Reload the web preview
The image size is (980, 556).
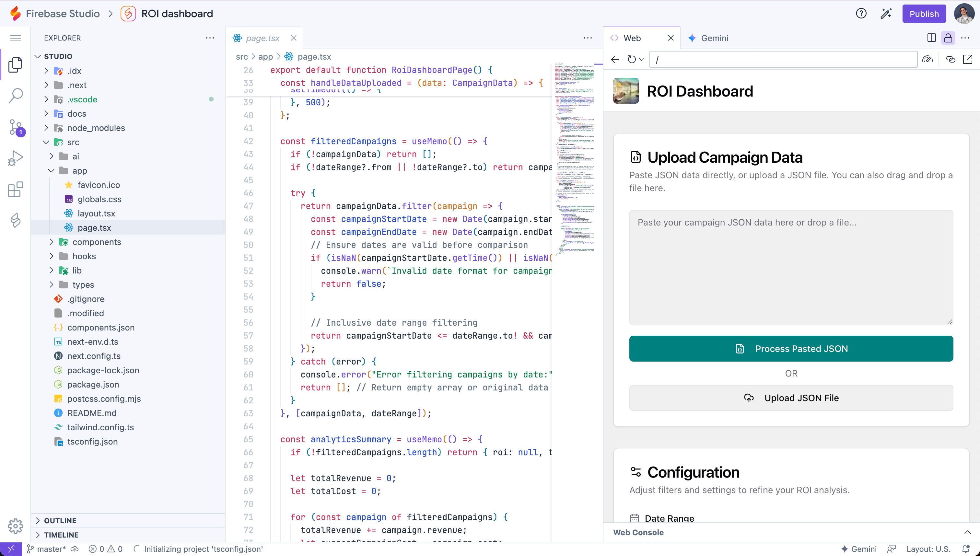pyautogui.click(x=632, y=60)
